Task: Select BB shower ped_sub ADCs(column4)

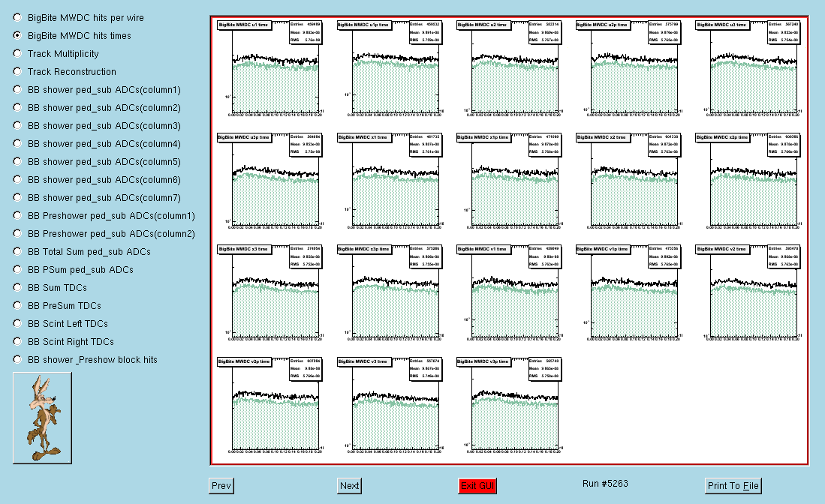Action: click(x=17, y=143)
